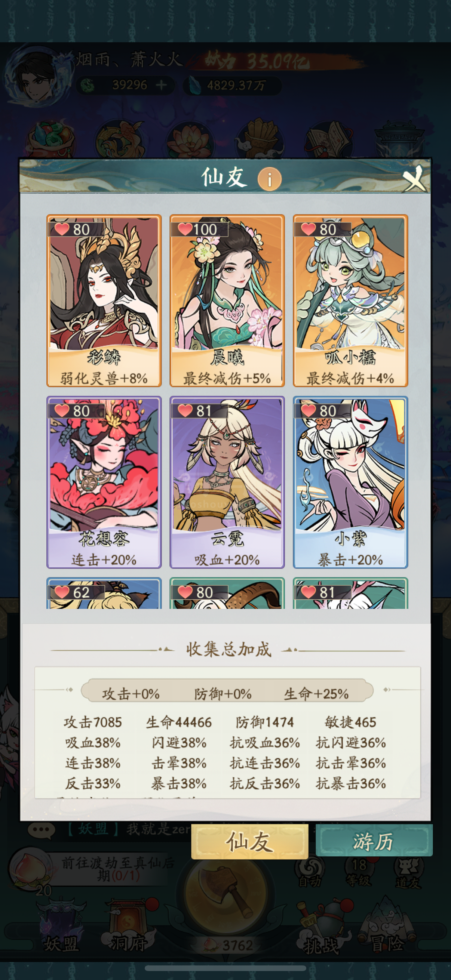Tap the level 62 partial card
The height and width of the screenshot is (980, 451).
click(x=104, y=593)
